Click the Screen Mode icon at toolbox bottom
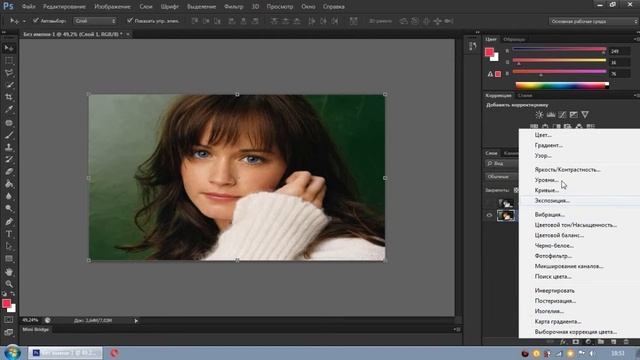The height and width of the screenshot is (360, 640). point(9,332)
